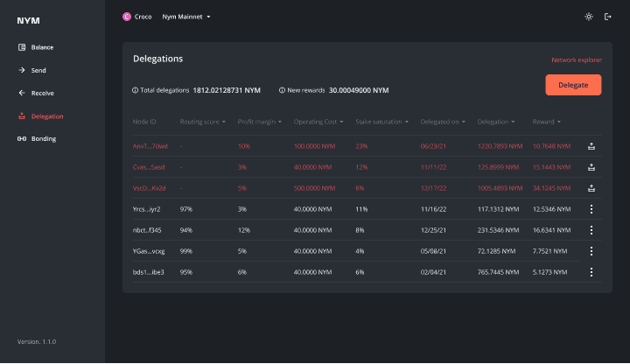
Task: Click the logout icon in top bar
Action: (608, 17)
